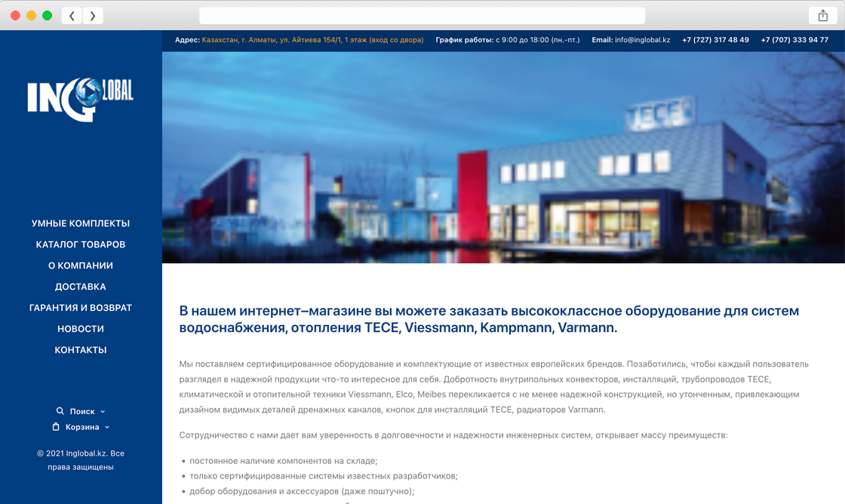Open Умные комплекты menu item
Image resolution: width=845 pixels, height=504 pixels.
point(81,223)
